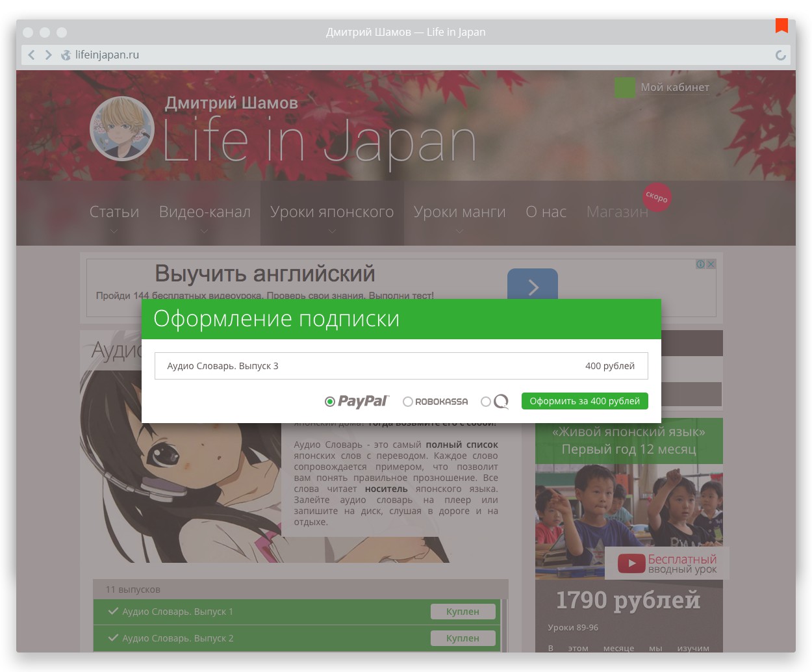Click the PayPal logo
This screenshot has height=672, width=812.
pos(363,401)
